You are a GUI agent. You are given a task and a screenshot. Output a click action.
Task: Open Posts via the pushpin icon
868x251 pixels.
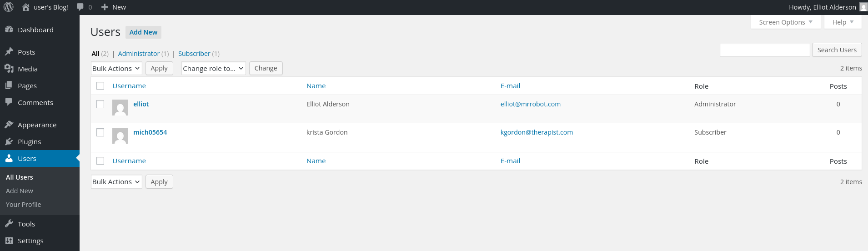[x=9, y=52]
